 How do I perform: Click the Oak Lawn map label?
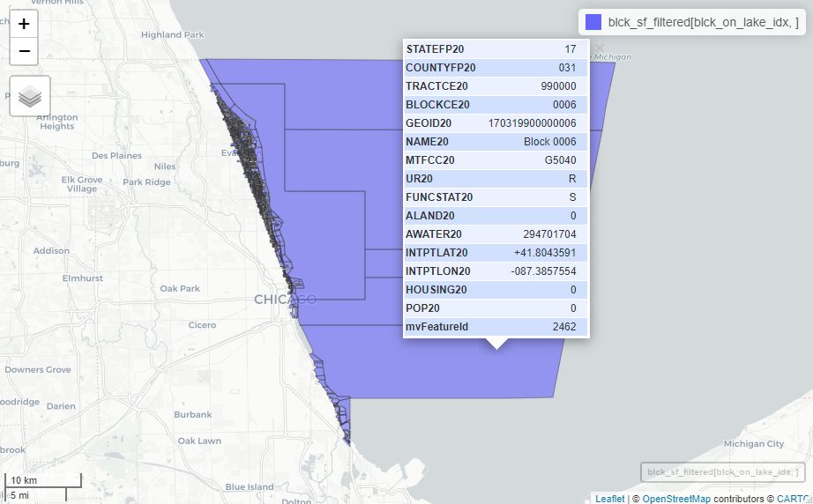click(199, 441)
